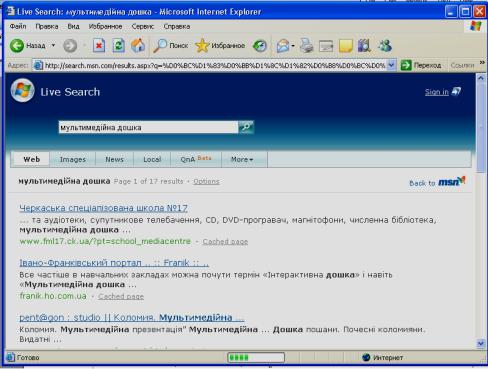Expand the address bar dropdown arrow

(392, 65)
